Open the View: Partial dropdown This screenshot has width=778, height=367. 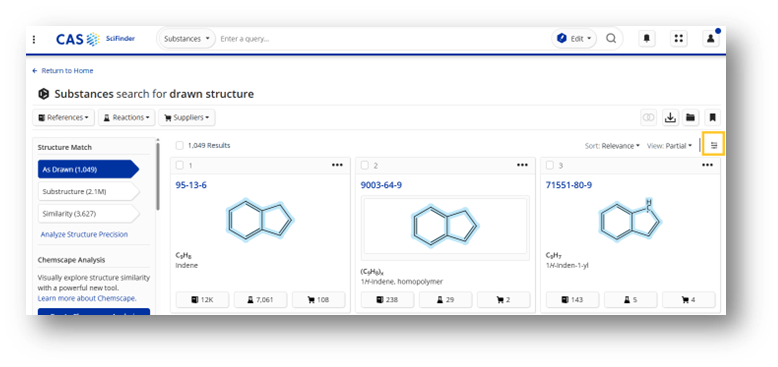[x=669, y=146]
